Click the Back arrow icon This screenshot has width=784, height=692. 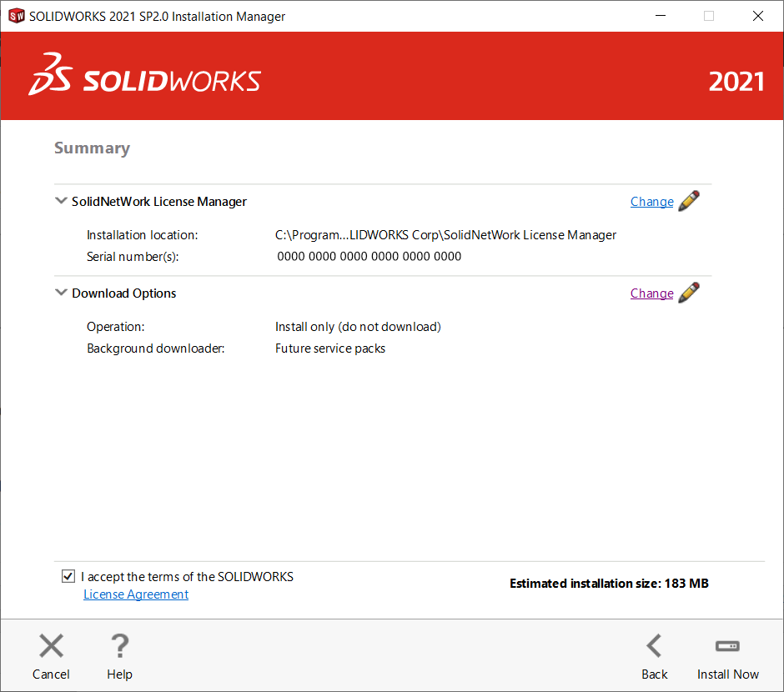654,645
